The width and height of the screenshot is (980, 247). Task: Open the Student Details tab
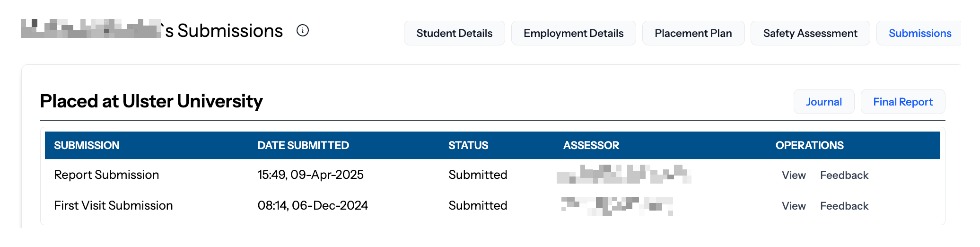[x=455, y=33]
